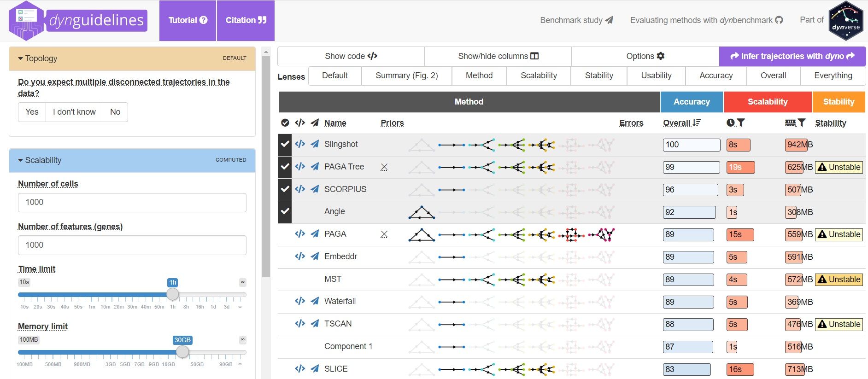Click the Time limit slider handle
This screenshot has width=868, height=379.
172,294
